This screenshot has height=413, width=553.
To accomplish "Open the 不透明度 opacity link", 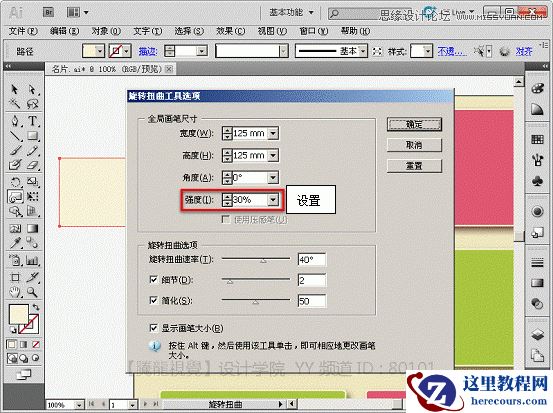I will (452, 51).
